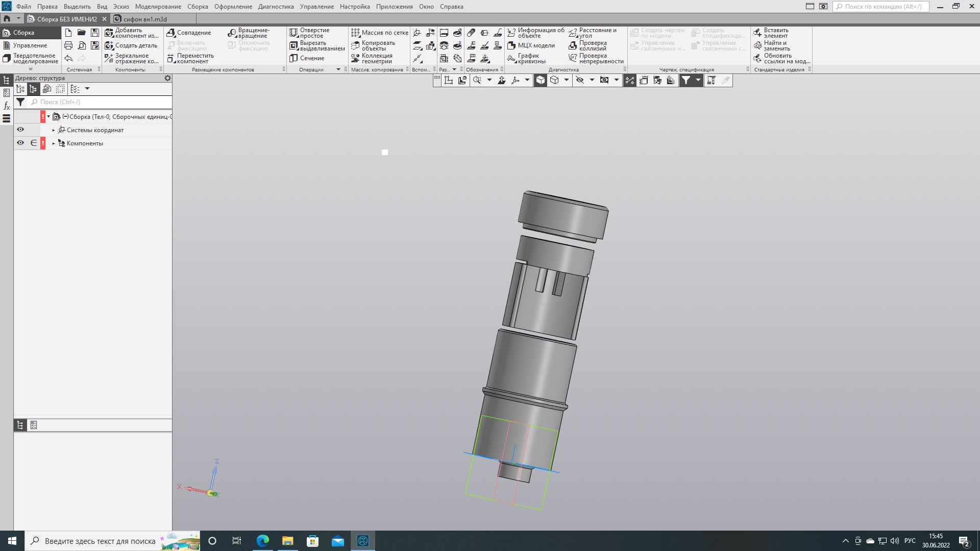Click Зеркальное отражение компонента icon
The image size is (980, 551).
click(109, 58)
